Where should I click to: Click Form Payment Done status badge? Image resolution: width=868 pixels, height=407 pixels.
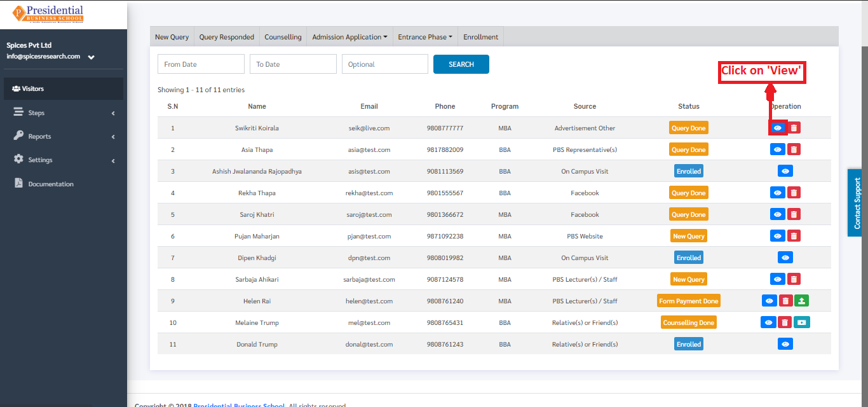(688, 301)
